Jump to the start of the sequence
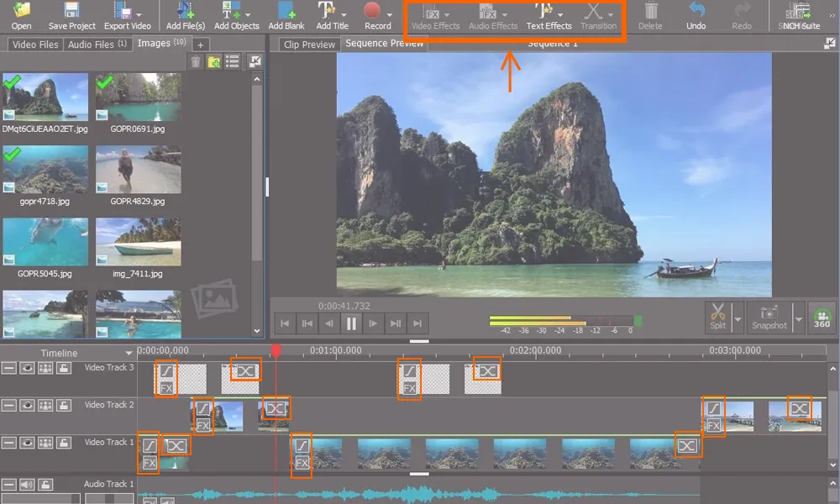 coord(285,323)
